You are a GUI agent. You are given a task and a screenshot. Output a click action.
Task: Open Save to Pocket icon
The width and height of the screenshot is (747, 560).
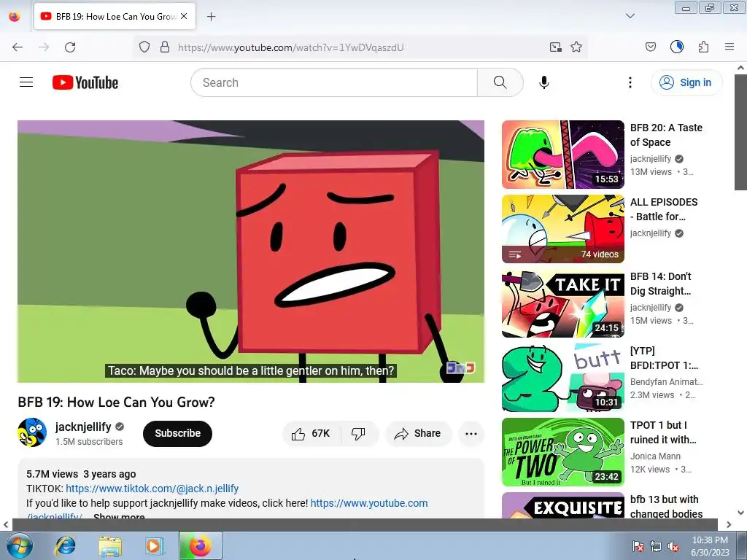pyautogui.click(x=650, y=47)
